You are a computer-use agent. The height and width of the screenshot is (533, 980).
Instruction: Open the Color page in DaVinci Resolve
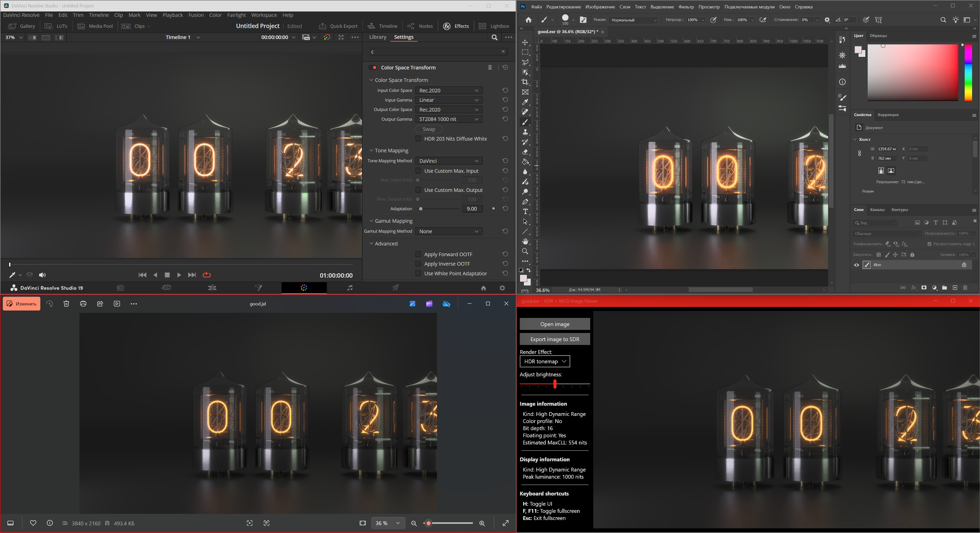304,288
